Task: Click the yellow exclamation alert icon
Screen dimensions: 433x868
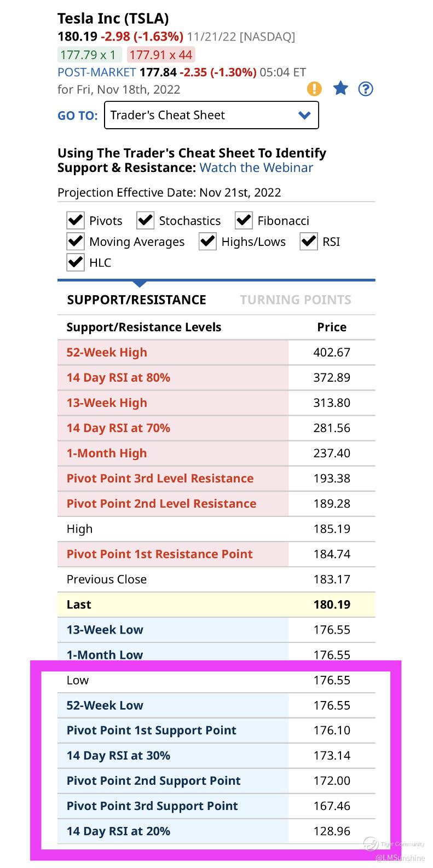Action: pyautogui.click(x=314, y=89)
